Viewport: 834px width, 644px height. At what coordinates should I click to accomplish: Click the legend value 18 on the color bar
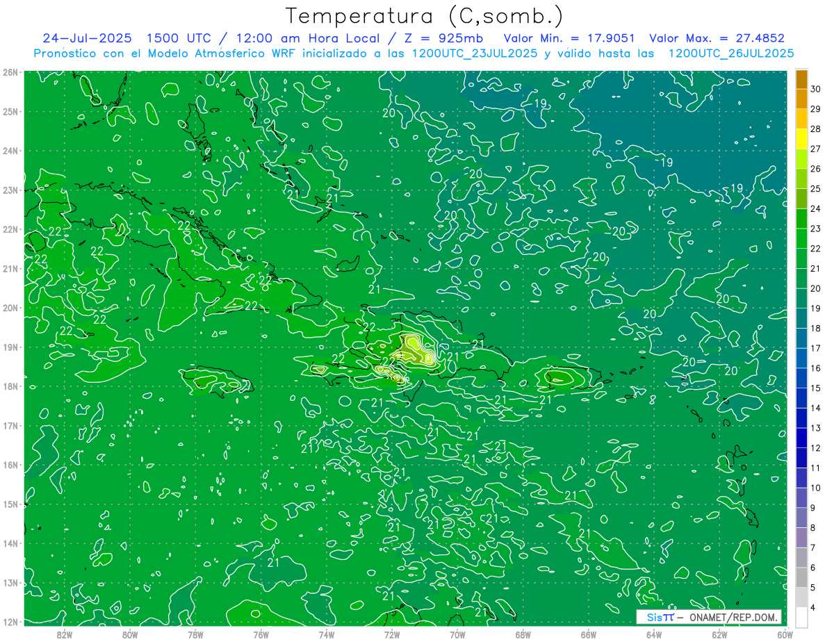(x=816, y=328)
